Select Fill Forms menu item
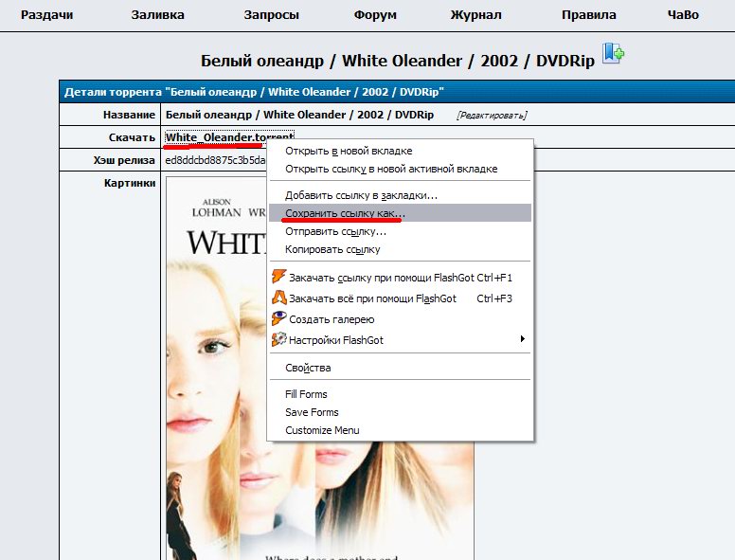The height and width of the screenshot is (560, 735). click(x=400, y=394)
